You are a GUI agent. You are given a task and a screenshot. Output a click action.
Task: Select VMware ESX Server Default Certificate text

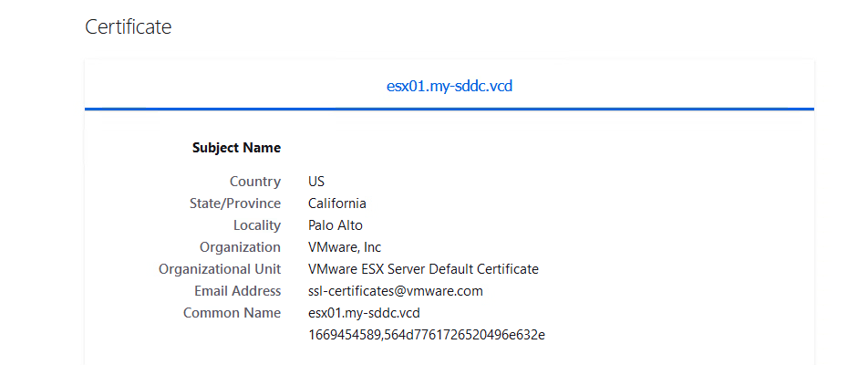tap(423, 269)
